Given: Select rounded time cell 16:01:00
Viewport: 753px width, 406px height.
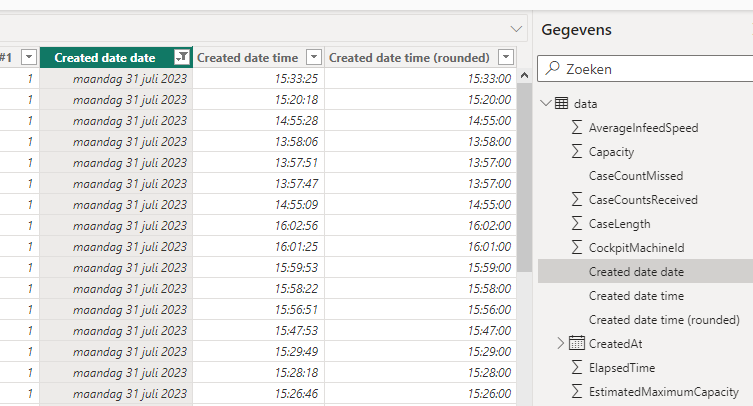Looking at the screenshot, I should click(x=421, y=246).
